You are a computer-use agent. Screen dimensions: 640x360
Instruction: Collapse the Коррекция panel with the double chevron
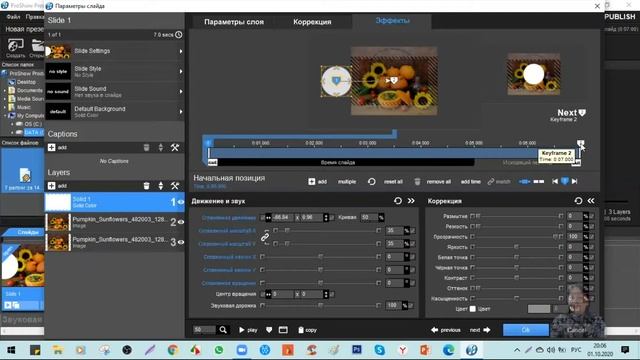click(x=591, y=201)
